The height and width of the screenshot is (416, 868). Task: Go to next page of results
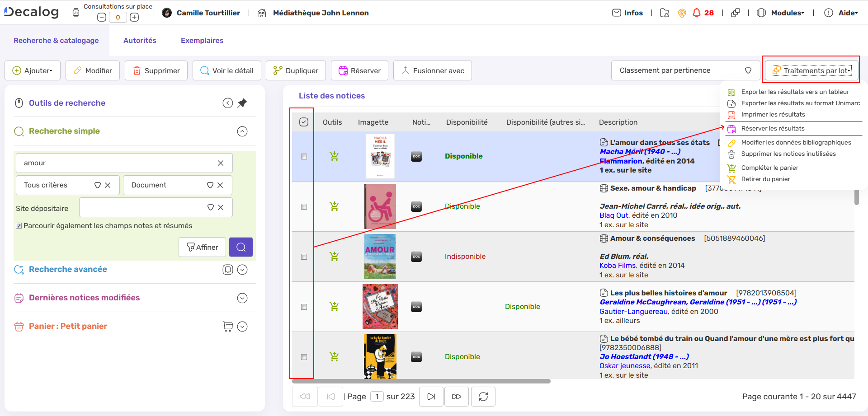point(431,397)
